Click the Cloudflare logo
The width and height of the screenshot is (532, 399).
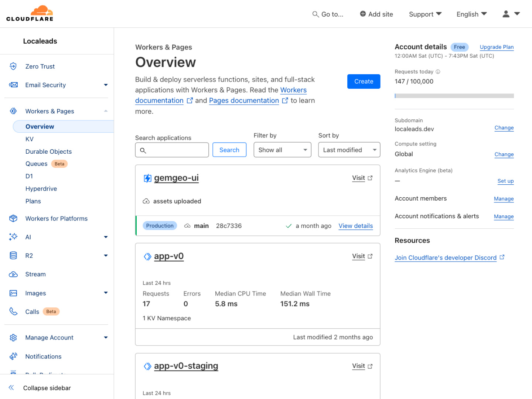point(30,14)
